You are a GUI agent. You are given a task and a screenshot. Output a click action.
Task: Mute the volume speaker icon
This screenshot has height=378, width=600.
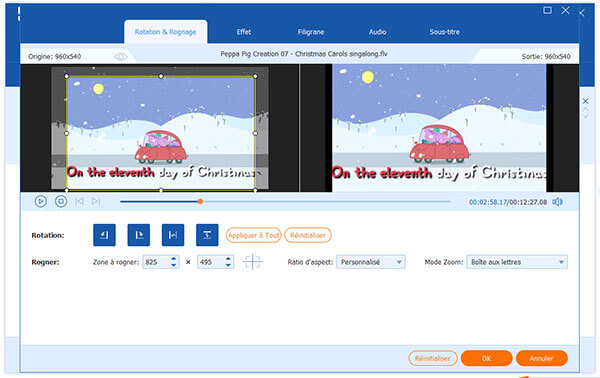[558, 202]
